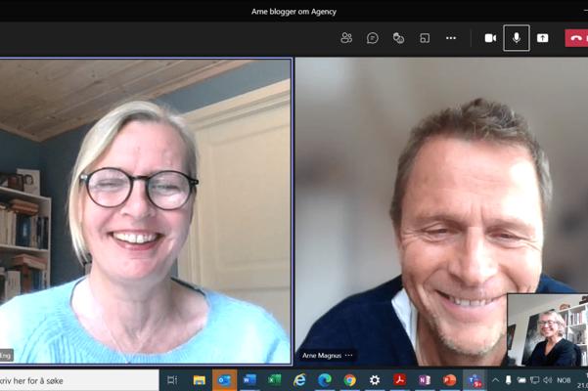Expand hidden system tray icons
Screen dimensions: 588x391
pos(495,380)
